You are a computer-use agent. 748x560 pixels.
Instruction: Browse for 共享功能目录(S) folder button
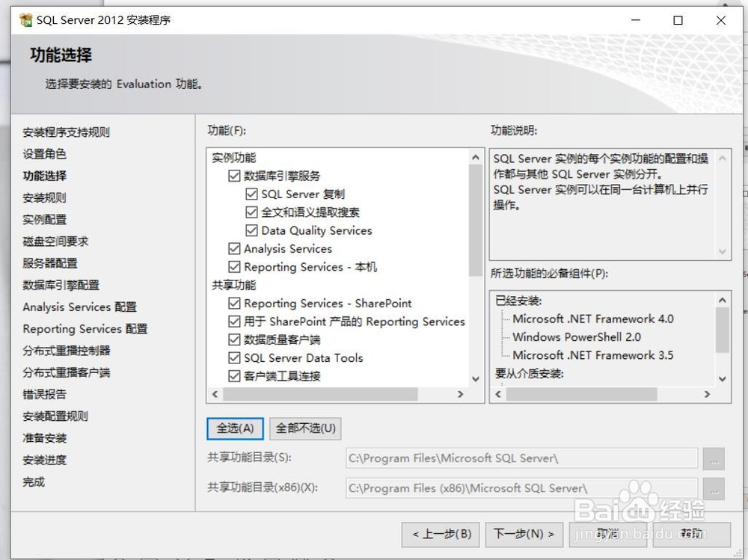tap(714, 459)
